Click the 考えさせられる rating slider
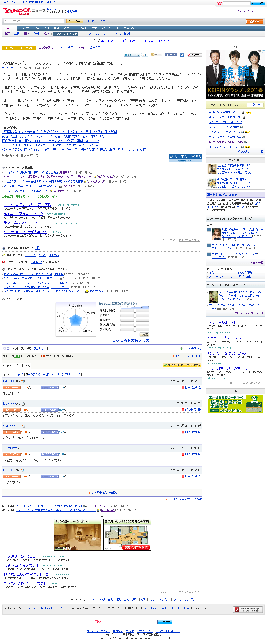The width and height of the screenshot is (267, 644). 135,310
